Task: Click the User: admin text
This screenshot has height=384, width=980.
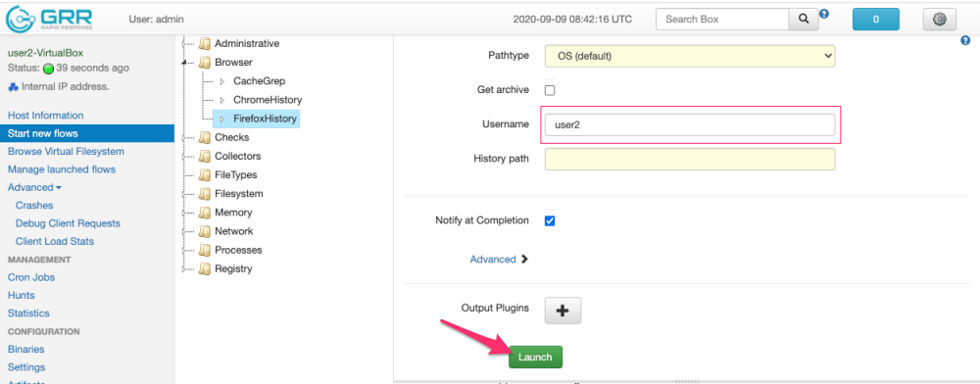Action: [156, 20]
